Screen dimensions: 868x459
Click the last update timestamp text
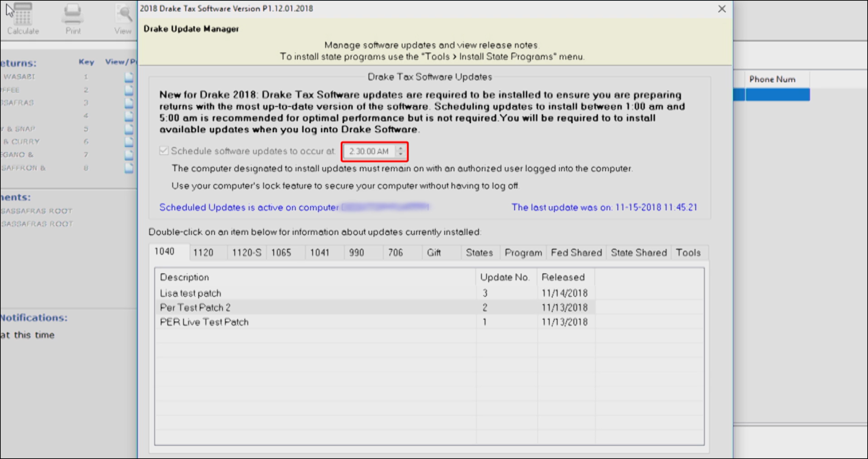point(604,207)
